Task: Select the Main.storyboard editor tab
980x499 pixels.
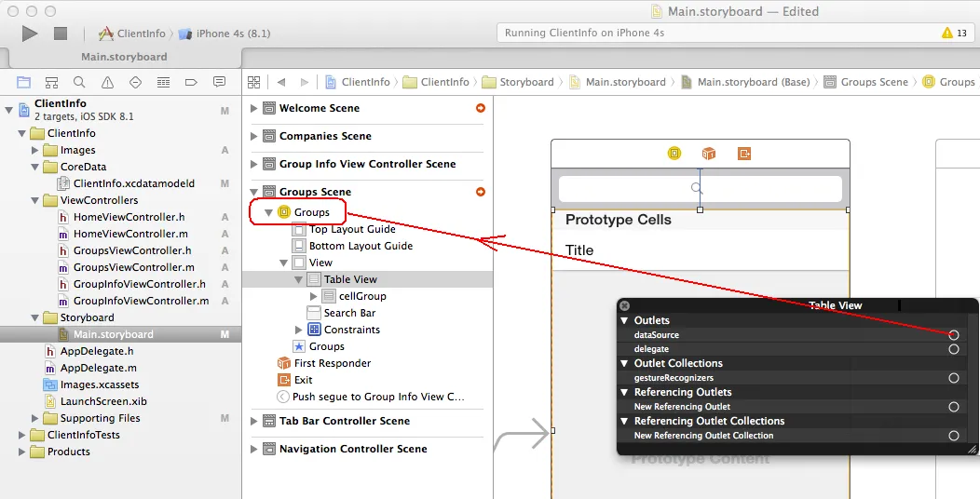Action: 124,57
